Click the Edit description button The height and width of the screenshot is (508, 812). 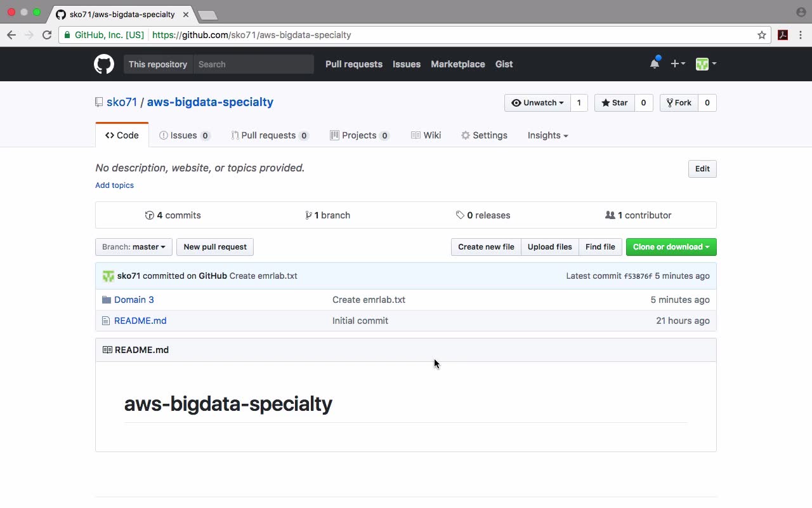click(x=702, y=169)
